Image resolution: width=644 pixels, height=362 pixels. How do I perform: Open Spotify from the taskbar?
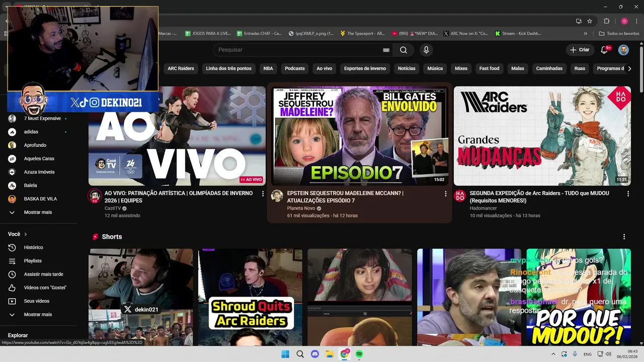[x=359, y=354]
